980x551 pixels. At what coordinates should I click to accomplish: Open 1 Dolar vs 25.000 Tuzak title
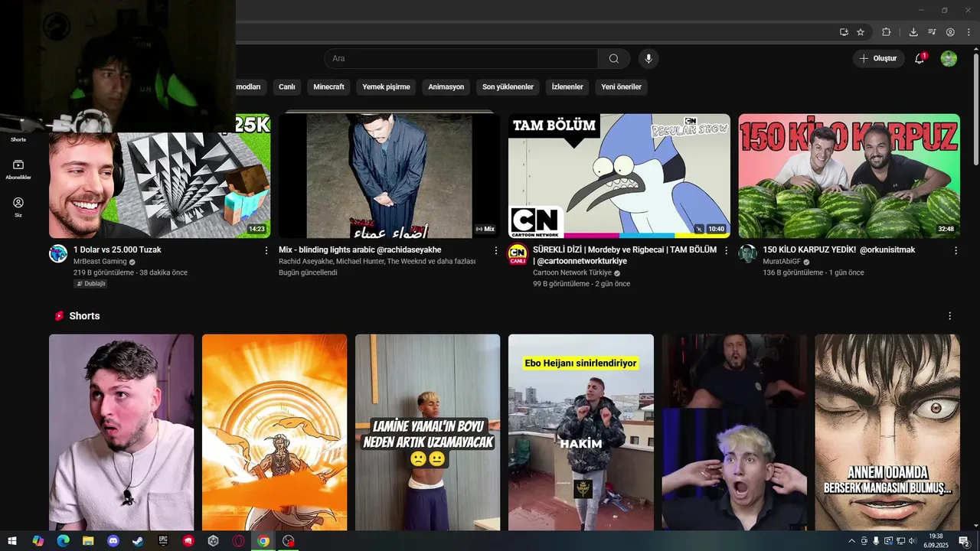117,250
